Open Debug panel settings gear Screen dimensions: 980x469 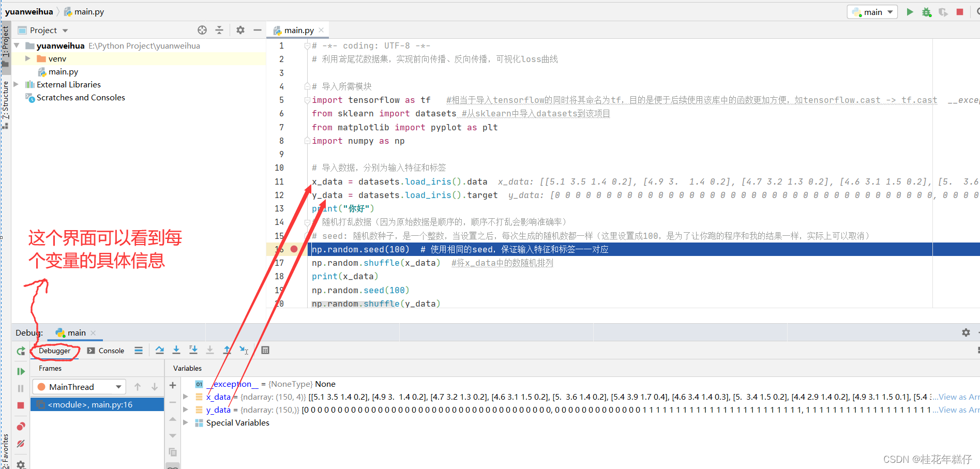[966, 332]
